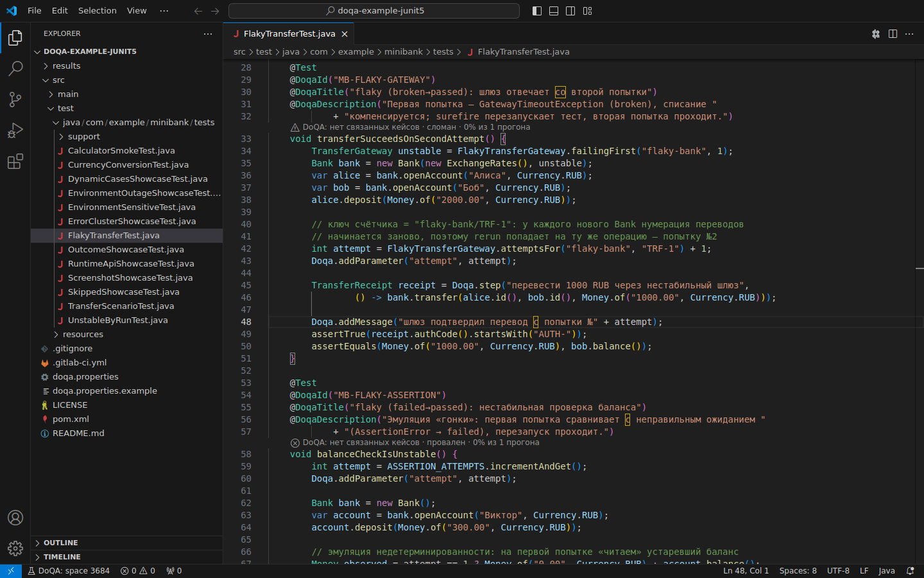Change encoding via UTF-8 status item
Screen dimensions: 924x578
point(838,571)
